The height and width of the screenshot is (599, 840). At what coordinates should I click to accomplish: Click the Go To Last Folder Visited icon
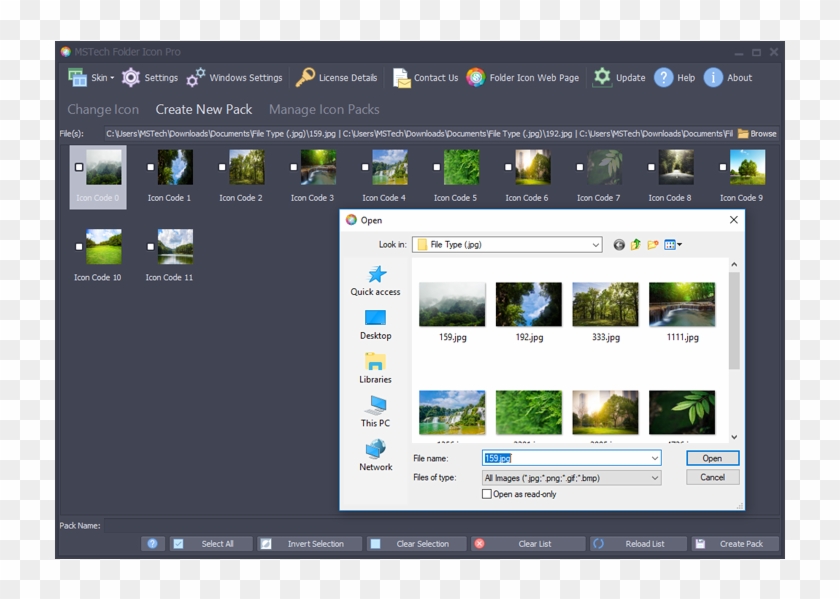[x=617, y=244]
